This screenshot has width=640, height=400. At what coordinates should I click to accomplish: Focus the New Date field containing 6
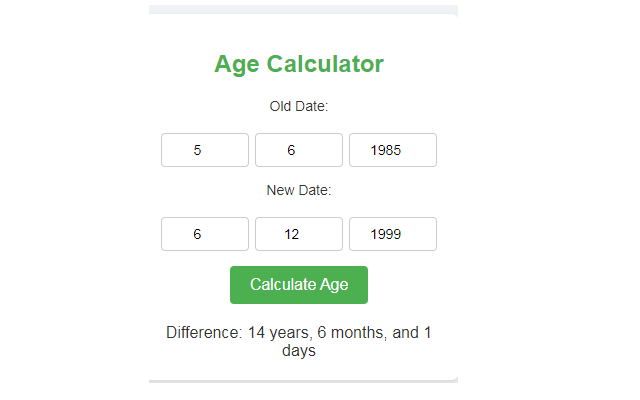click(204, 234)
